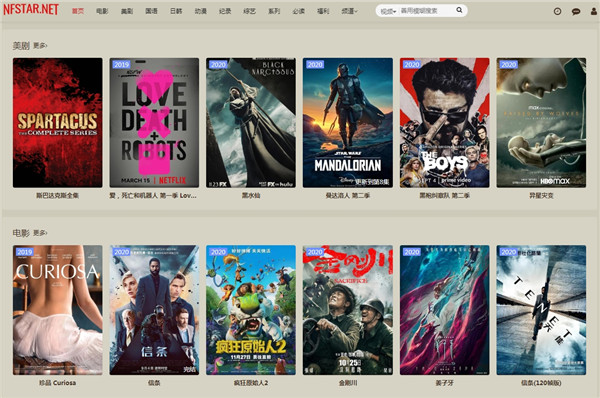Open the Tenet movie poster
The width and height of the screenshot is (600, 398).
click(x=541, y=310)
